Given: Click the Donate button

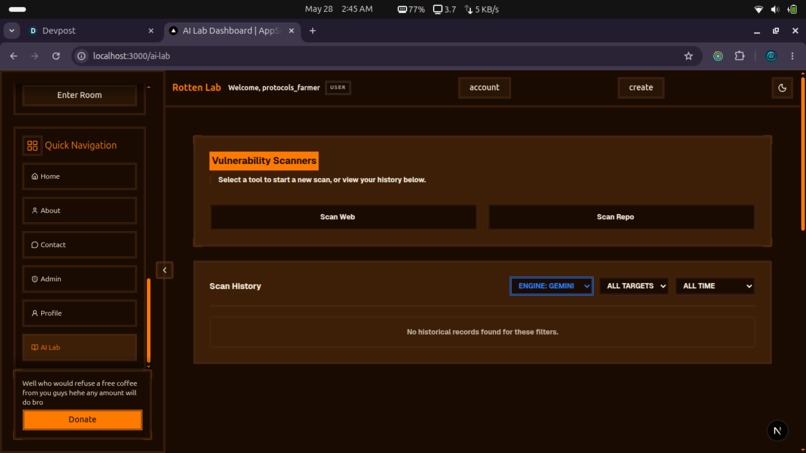Looking at the screenshot, I should click(x=82, y=420).
